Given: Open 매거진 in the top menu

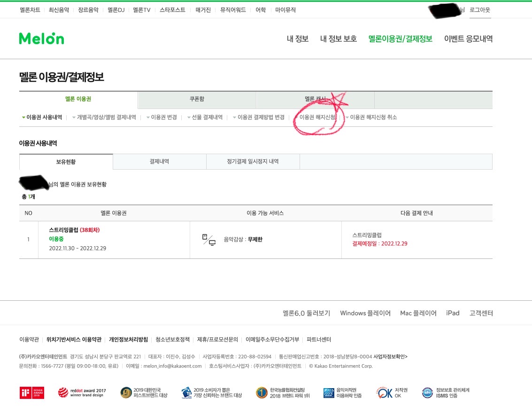Looking at the screenshot, I should [x=203, y=10].
